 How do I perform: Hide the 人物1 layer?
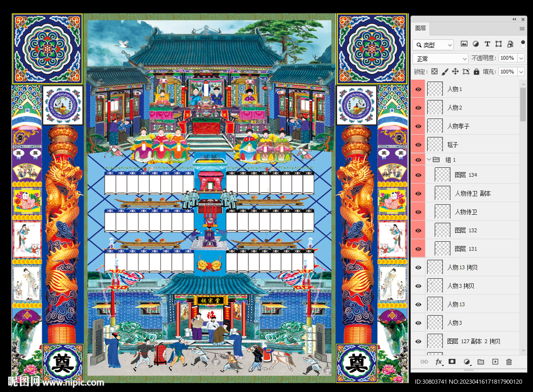(x=418, y=89)
